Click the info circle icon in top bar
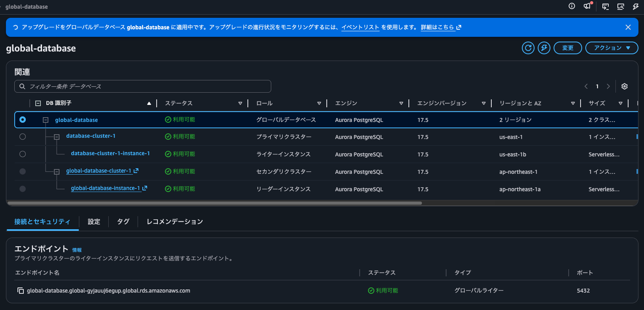Viewport: 644px width, 310px height. pyautogui.click(x=572, y=6)
